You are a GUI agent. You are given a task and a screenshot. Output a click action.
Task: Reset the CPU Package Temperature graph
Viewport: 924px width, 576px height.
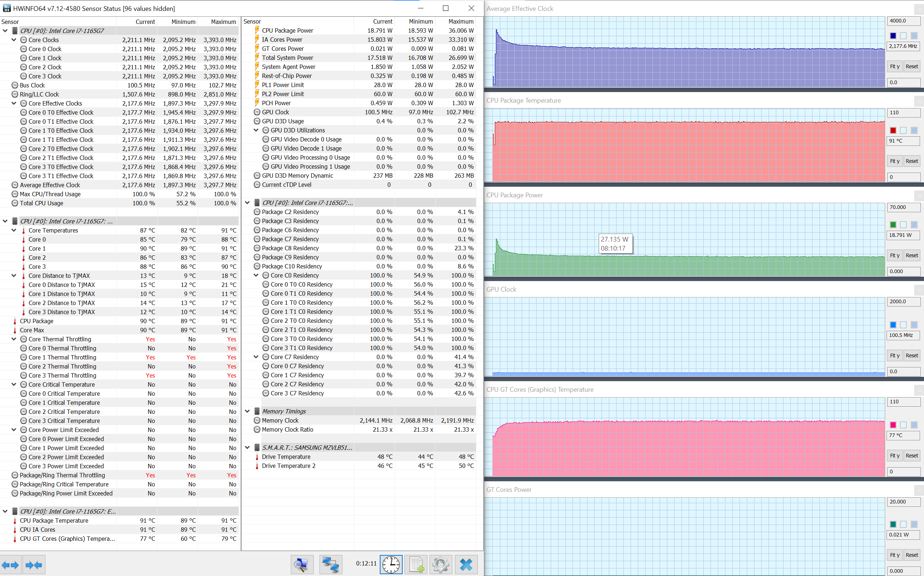point(911,161)
